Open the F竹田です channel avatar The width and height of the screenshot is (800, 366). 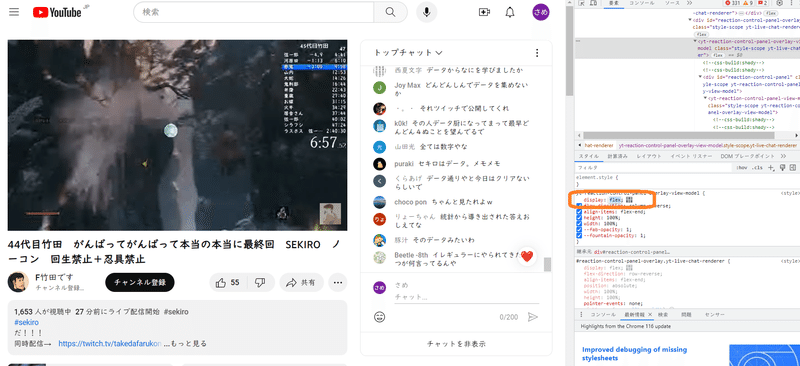[x=18, y=282]
